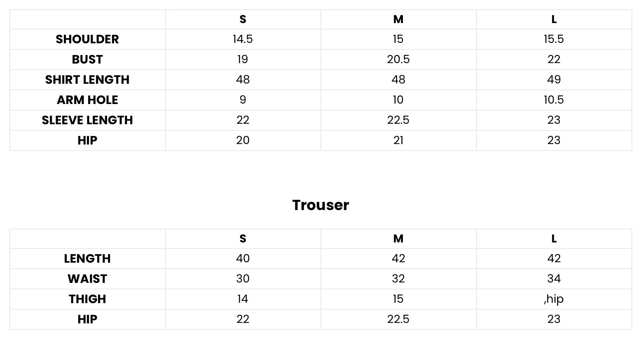Click trouser length value 40 for size S

click(x=243, y=259)
